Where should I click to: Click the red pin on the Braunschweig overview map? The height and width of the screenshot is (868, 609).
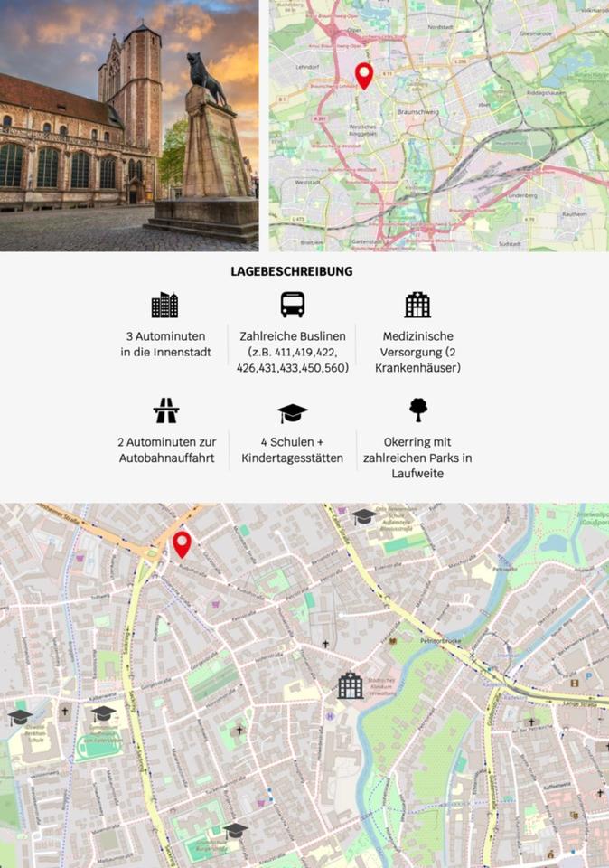[x=364, y=75]
